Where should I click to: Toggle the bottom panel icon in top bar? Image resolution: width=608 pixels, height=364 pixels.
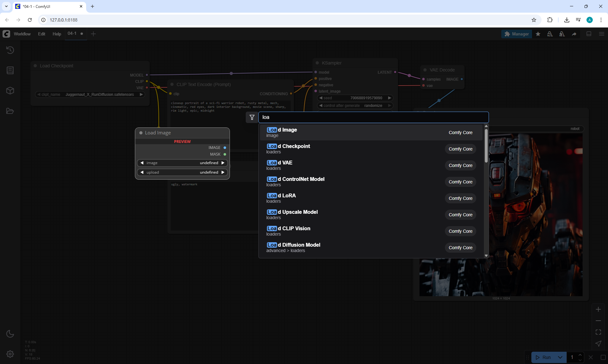click(589, 34)
